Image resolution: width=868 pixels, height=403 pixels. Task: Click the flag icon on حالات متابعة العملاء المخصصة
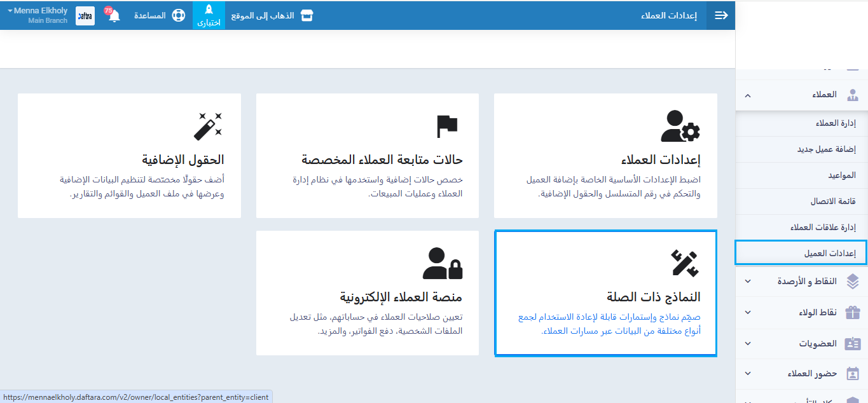(x=447, y=126)
